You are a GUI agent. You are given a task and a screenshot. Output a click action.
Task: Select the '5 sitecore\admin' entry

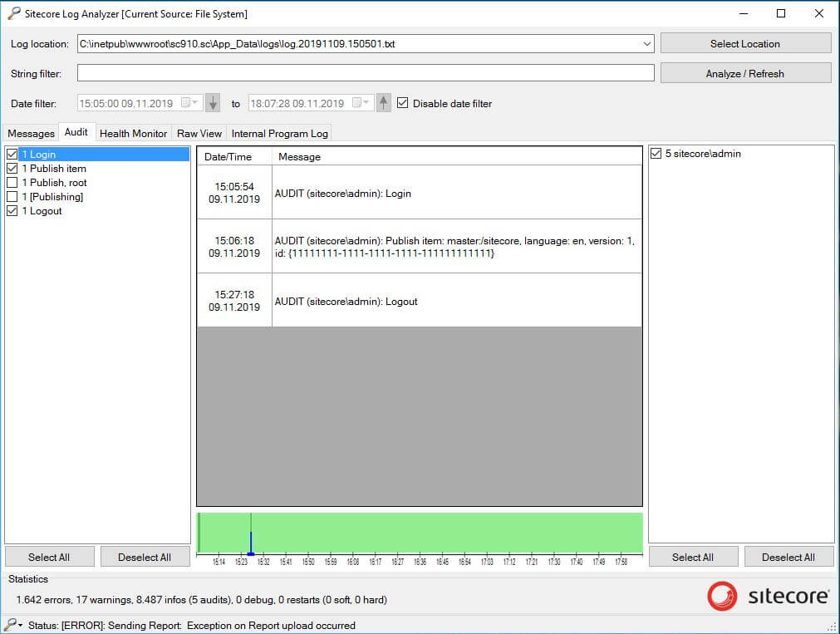[x=703, y=154]
